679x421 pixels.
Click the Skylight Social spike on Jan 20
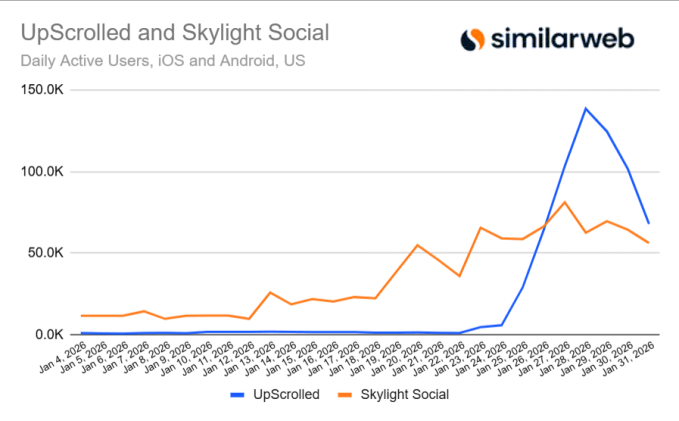pos(417,245)
